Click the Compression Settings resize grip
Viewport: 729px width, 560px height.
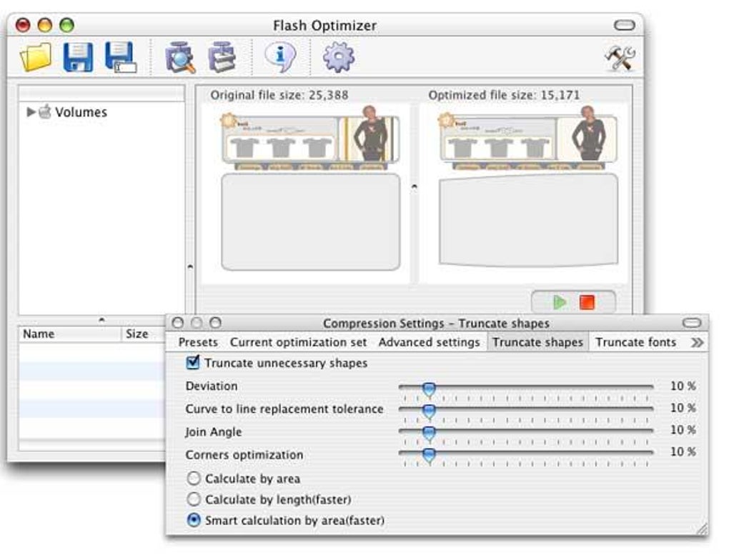tap(702, 529)
